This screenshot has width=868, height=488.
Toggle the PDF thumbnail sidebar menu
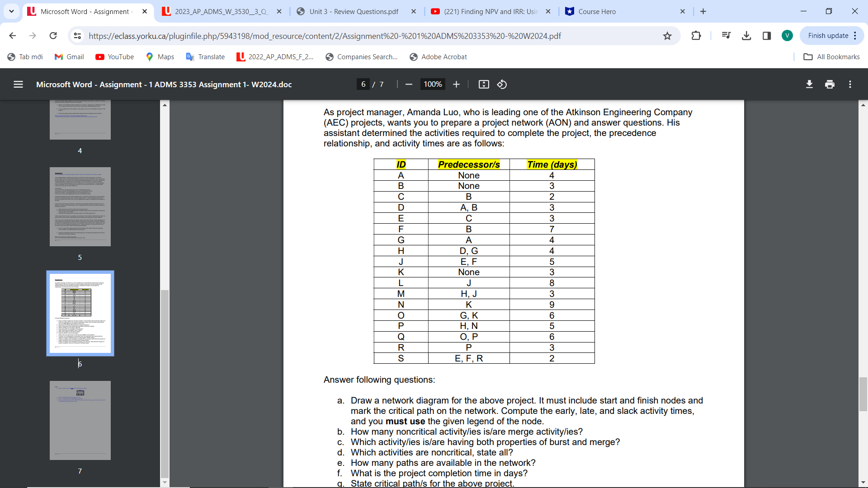click(x=18, y=84)
